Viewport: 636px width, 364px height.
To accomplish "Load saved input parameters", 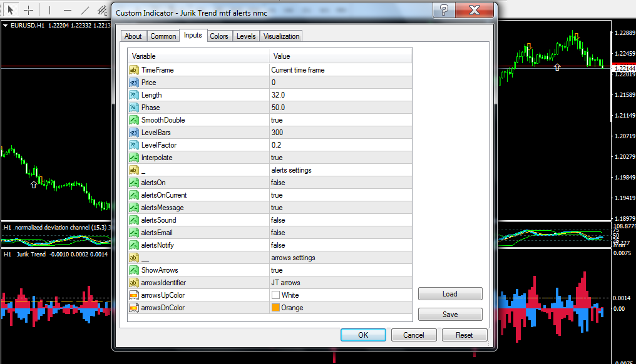I will 450,294.
